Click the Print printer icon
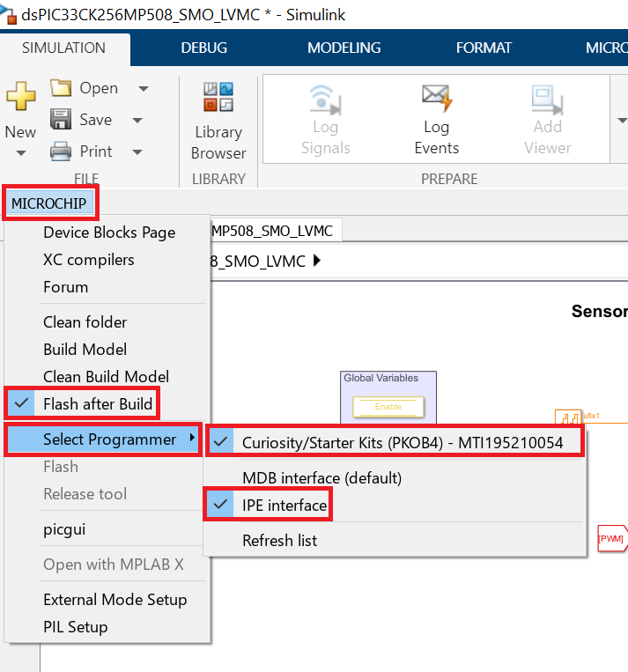628x672 pixels. (61, 151)
